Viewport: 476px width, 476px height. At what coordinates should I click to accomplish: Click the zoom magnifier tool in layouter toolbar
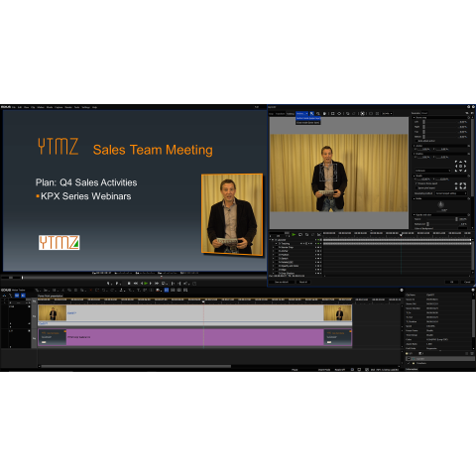click(x=318, y=113)
